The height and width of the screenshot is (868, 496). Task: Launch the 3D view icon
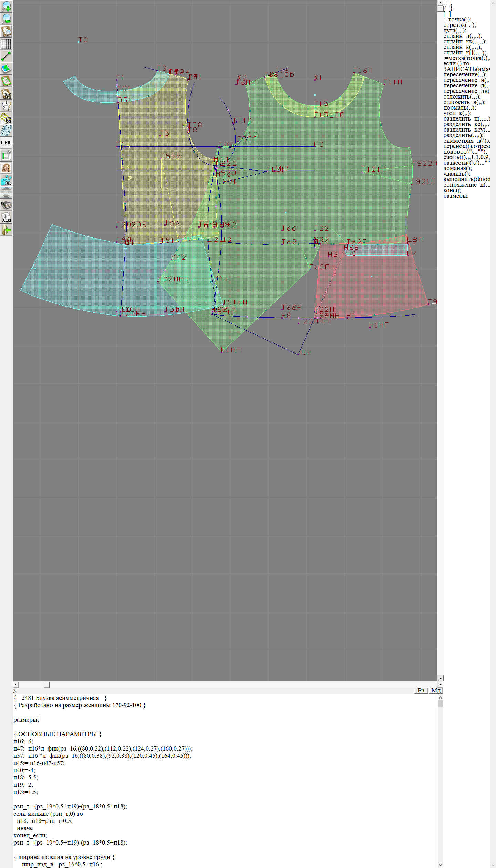(x=6, y=180)
